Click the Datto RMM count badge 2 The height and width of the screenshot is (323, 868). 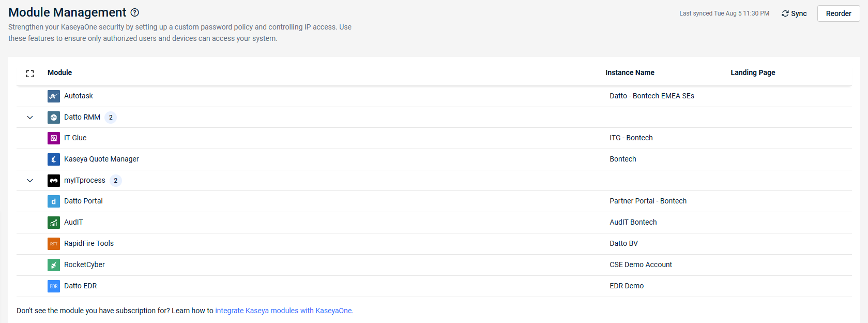111,118
